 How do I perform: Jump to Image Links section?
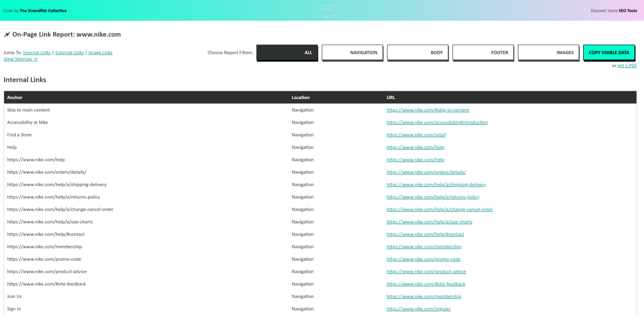(x=101, y=53)
